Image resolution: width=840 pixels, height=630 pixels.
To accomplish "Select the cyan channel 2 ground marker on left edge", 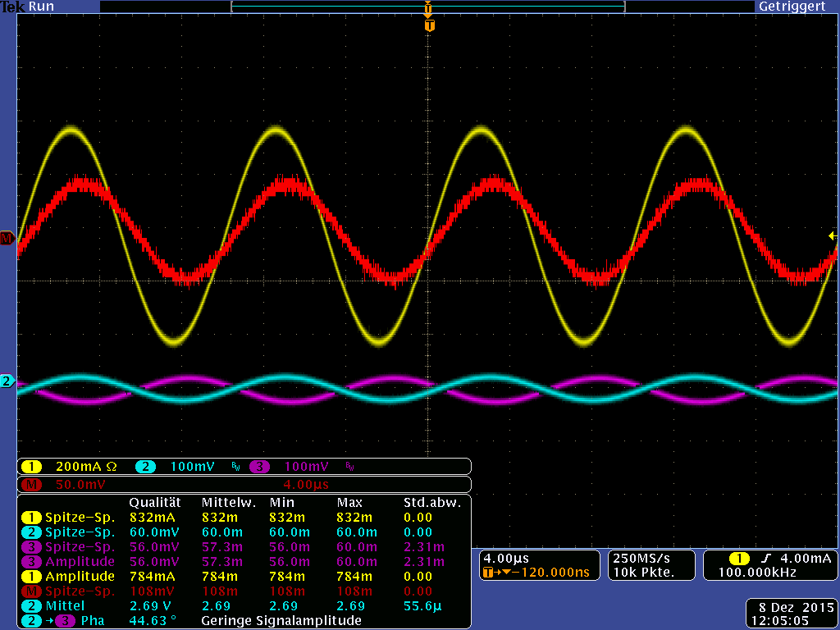I will pyautogui.click(x=7, y=381).
